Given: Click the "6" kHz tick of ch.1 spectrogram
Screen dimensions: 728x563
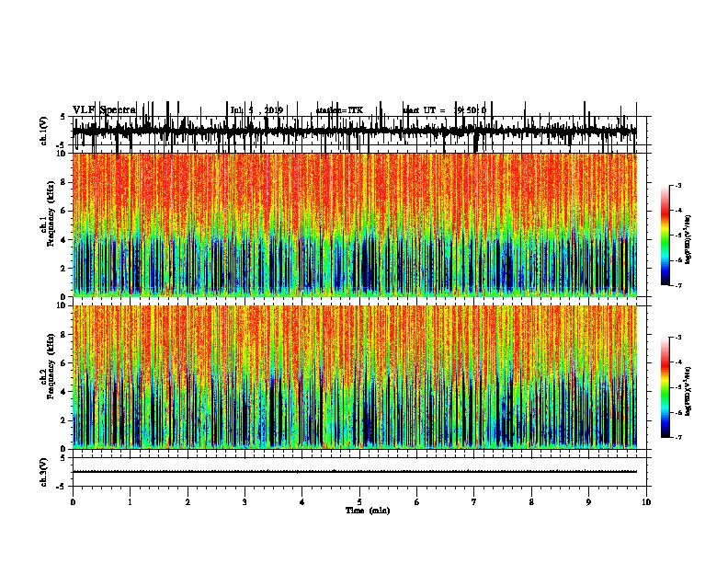Looking at the screenshot, I should click(64, 211).
